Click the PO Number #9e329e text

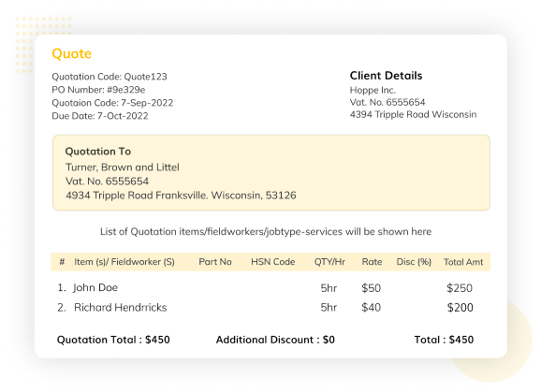pos(98,90)
